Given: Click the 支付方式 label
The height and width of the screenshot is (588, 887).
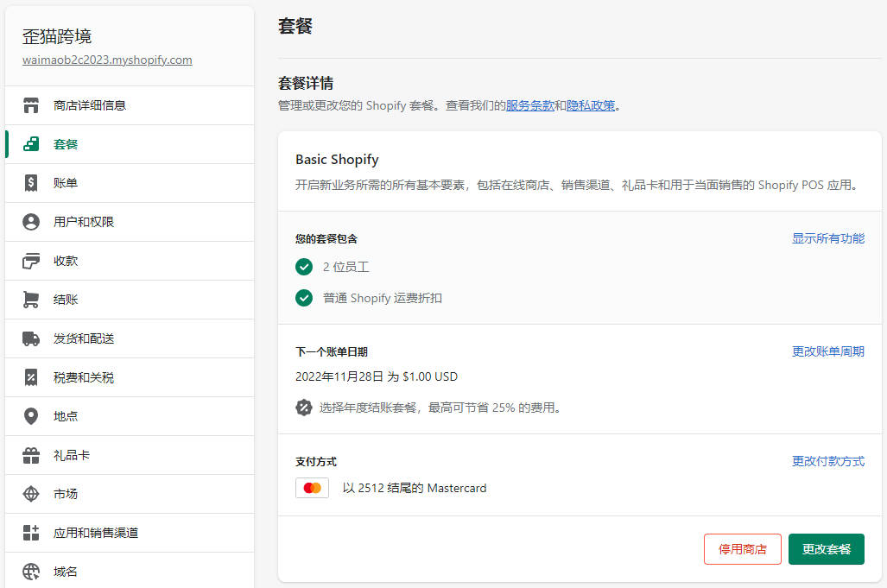Looking at the screenshot, I should (316, 461).
